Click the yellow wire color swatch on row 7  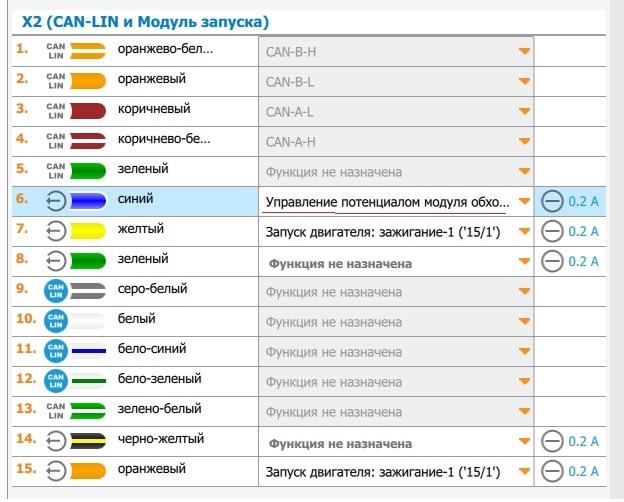point(90,231)
